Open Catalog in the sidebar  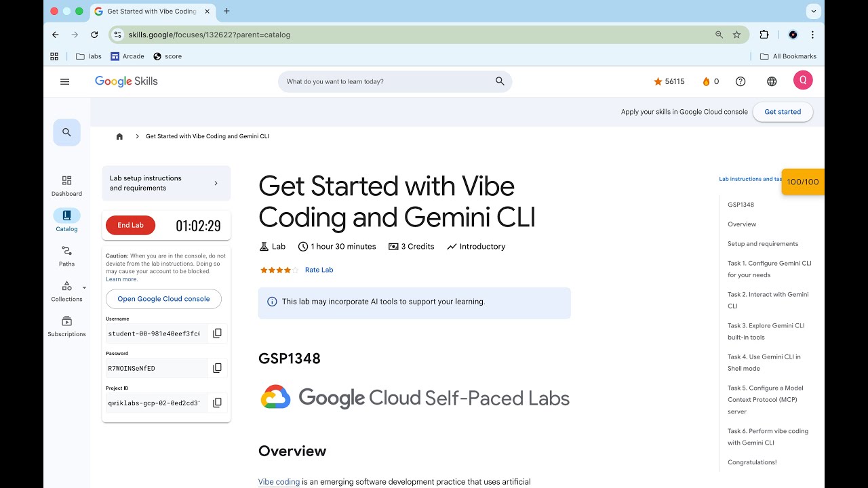[66, 221]
